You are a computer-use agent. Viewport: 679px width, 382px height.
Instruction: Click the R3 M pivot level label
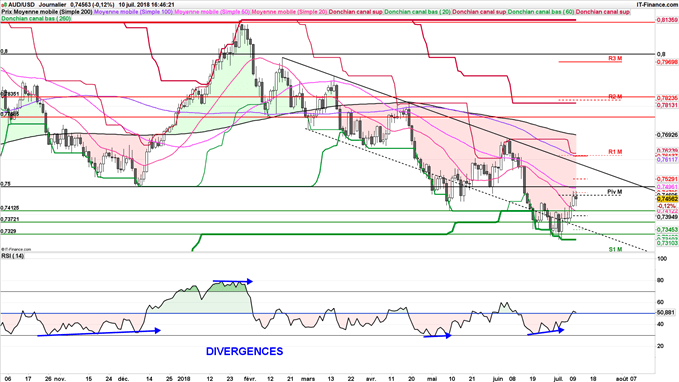point(615,58)
